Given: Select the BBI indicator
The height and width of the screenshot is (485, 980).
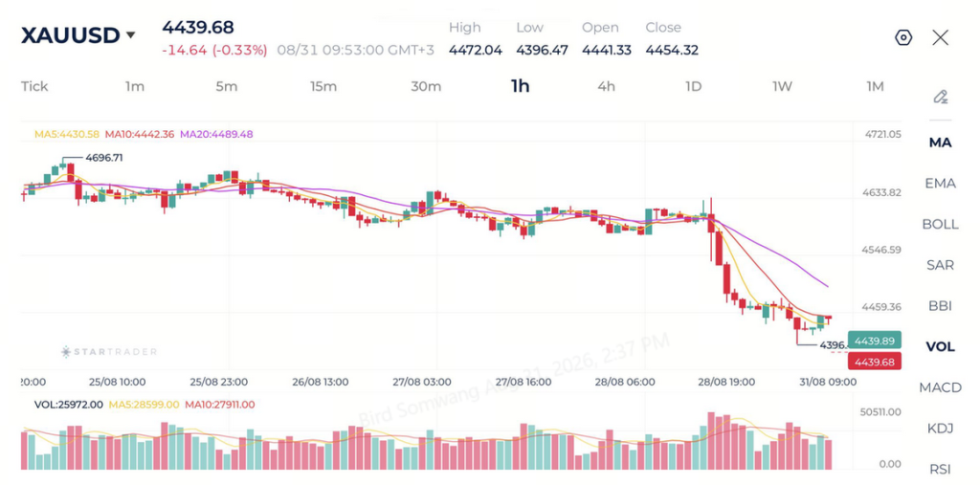Looking at the screenshot, I should point(940,305).
